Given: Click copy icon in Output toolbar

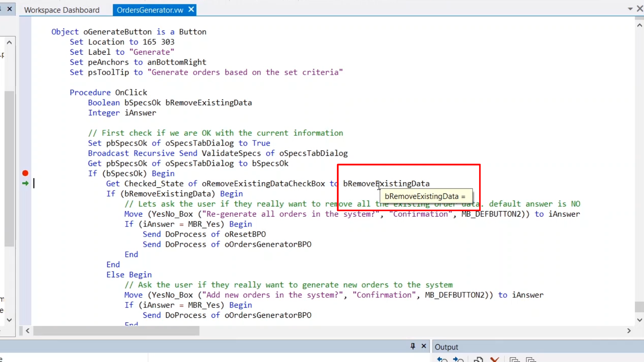Looking at the screenshot, I should 478,360.
